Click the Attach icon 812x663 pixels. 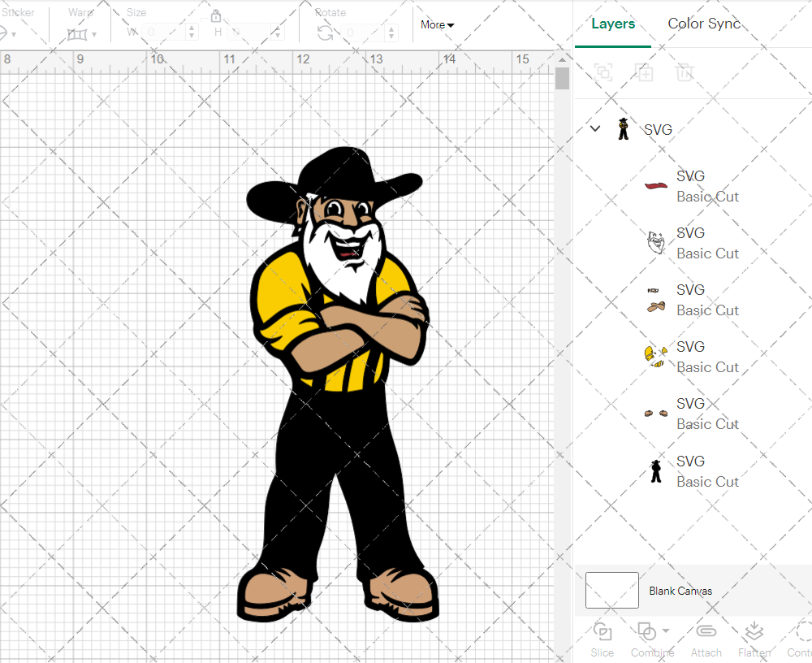[x=706, y=630]
